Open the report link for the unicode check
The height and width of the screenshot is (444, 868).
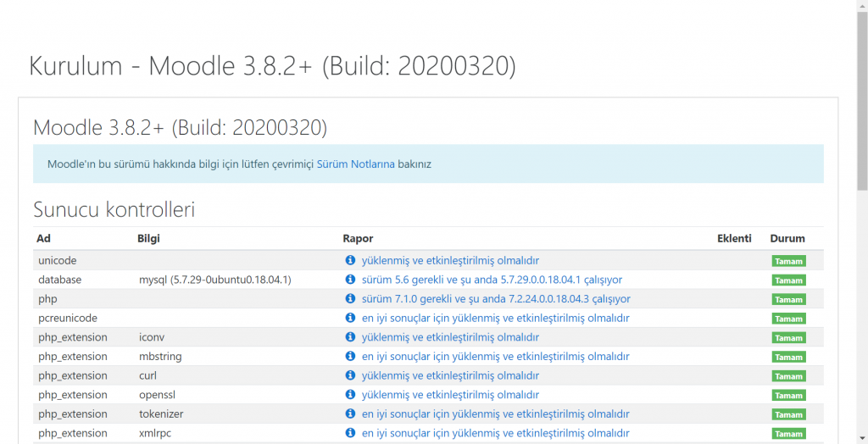(x=450, y=261)
